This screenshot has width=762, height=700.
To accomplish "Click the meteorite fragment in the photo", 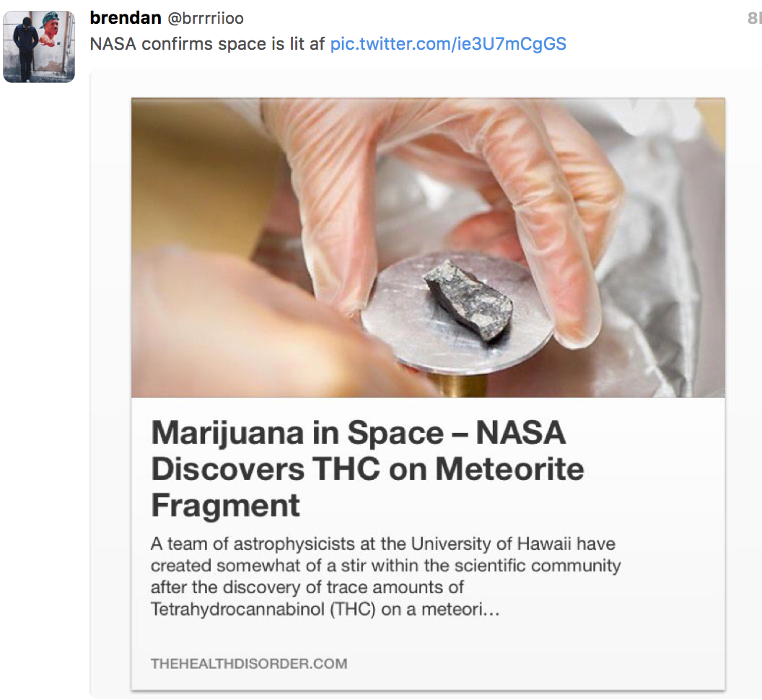I will point(469,299).
